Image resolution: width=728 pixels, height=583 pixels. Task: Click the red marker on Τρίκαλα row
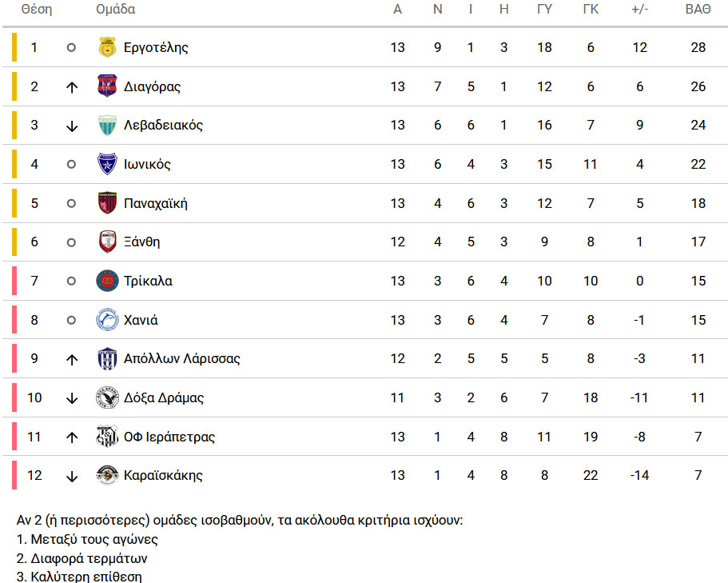pyautogui.click(x=14, y=281)
